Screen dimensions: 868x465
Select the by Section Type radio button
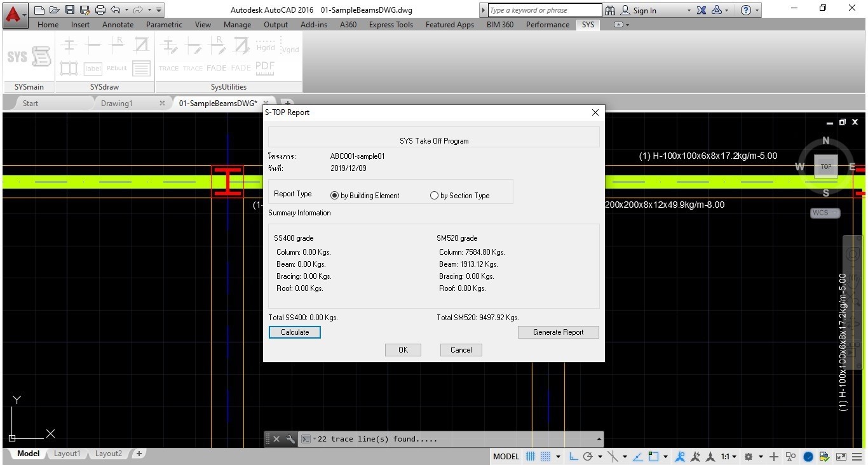click(435, 196)
